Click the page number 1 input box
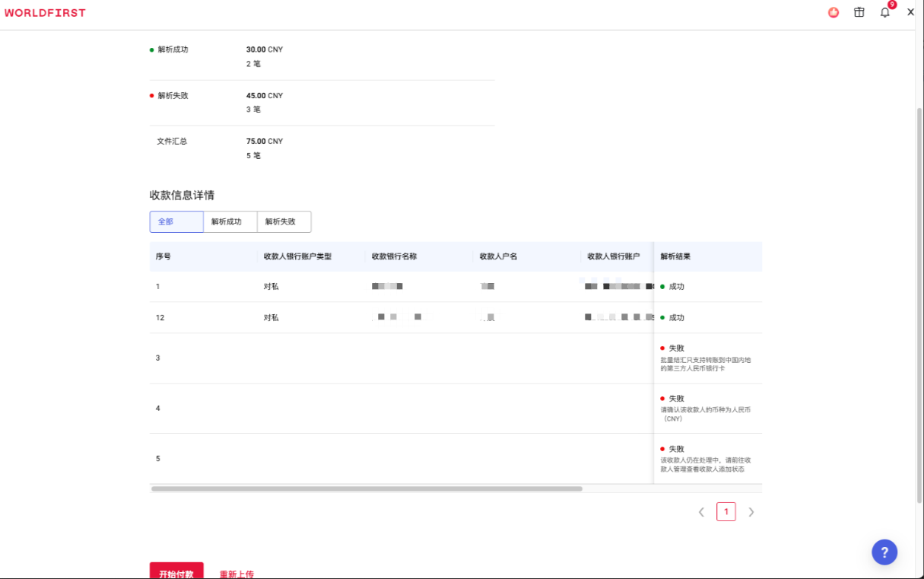The width and height of the screenshot is (924, 579). click(726, 511)
